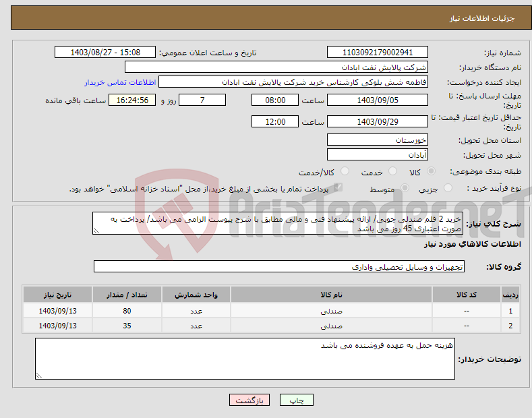Click the requester field فاطمه شش بلوکی
The width and height of the screenshot is (532, 418).
click(293, 82)
